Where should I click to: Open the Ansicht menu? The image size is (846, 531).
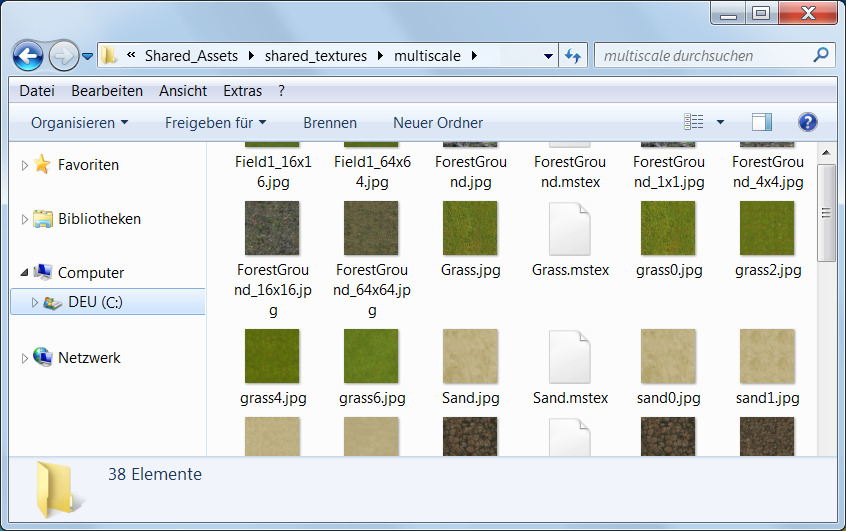click(183, 91)
